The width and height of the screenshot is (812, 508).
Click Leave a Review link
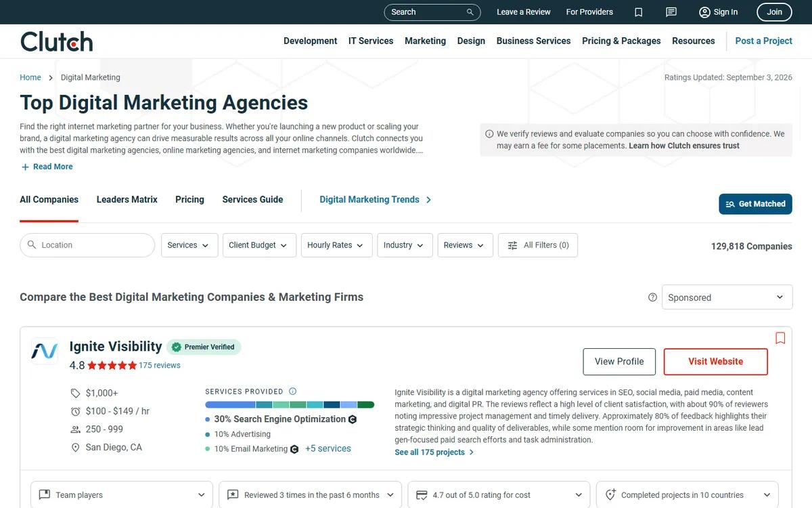point(524,12)
